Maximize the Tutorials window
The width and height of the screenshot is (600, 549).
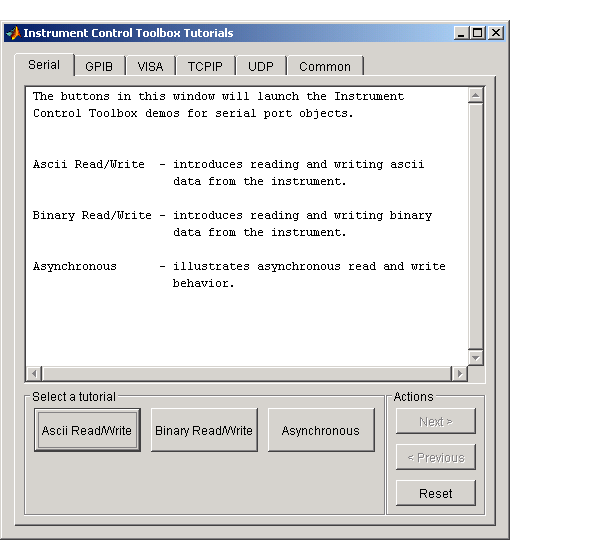[478, 33]
